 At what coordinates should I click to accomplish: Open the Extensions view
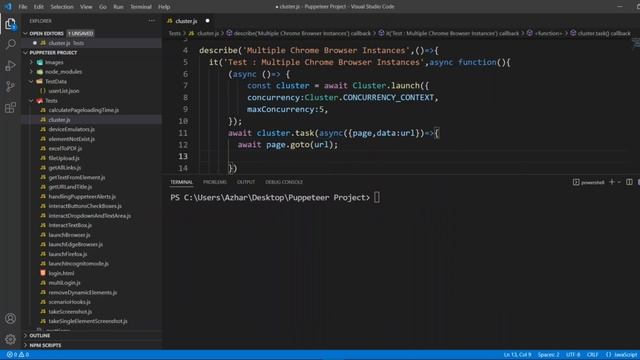[x=10, y=108]
